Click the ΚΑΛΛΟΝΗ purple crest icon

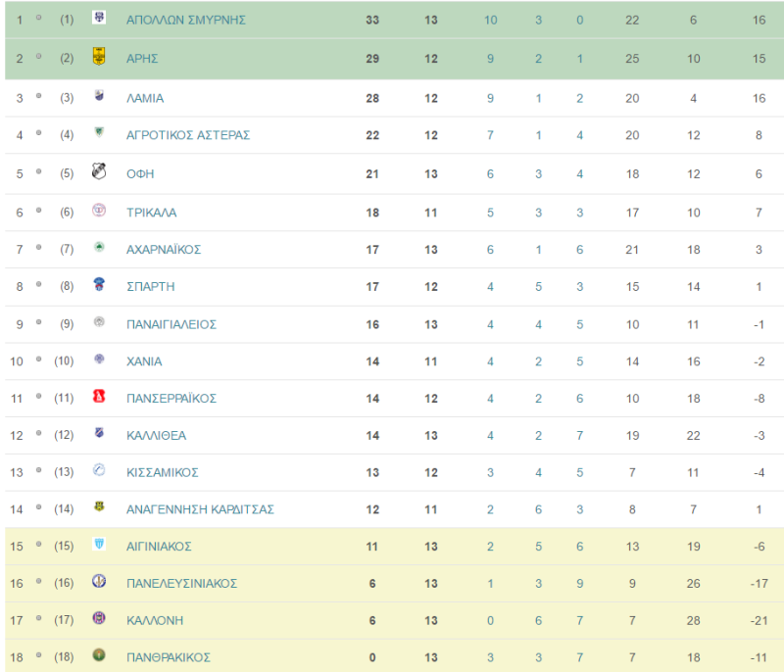click(x=99, y=618)
